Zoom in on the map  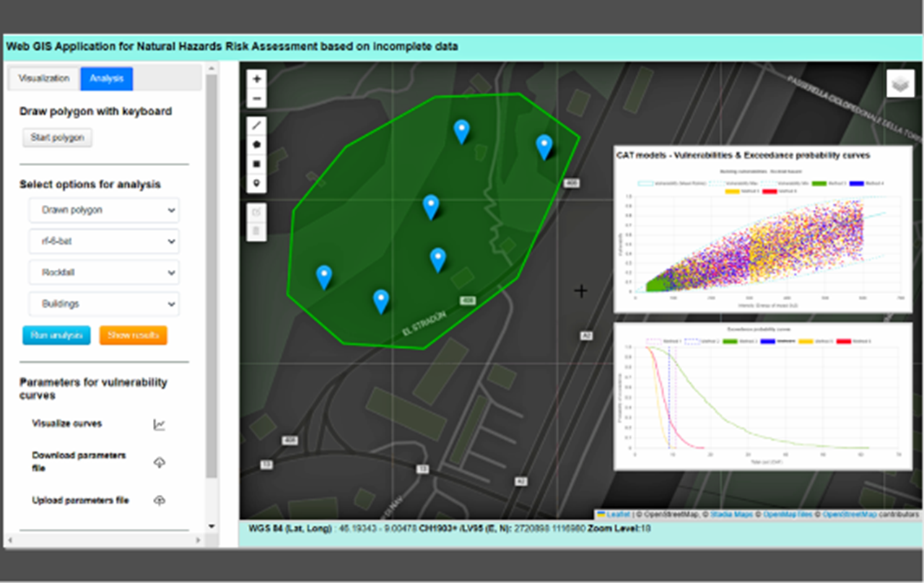point(257,79)
